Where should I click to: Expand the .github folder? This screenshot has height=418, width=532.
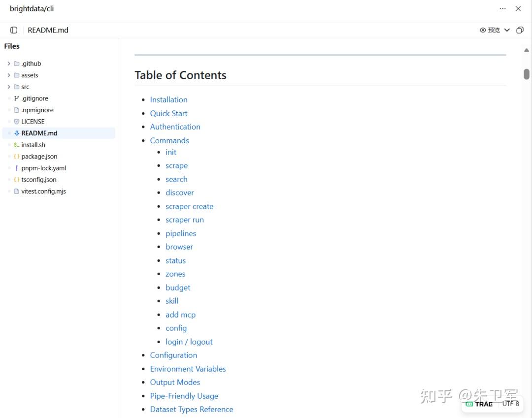(x=9, y=64)
